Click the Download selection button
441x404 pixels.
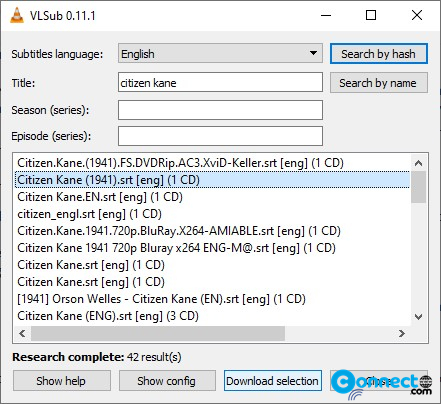pos(273,381)
